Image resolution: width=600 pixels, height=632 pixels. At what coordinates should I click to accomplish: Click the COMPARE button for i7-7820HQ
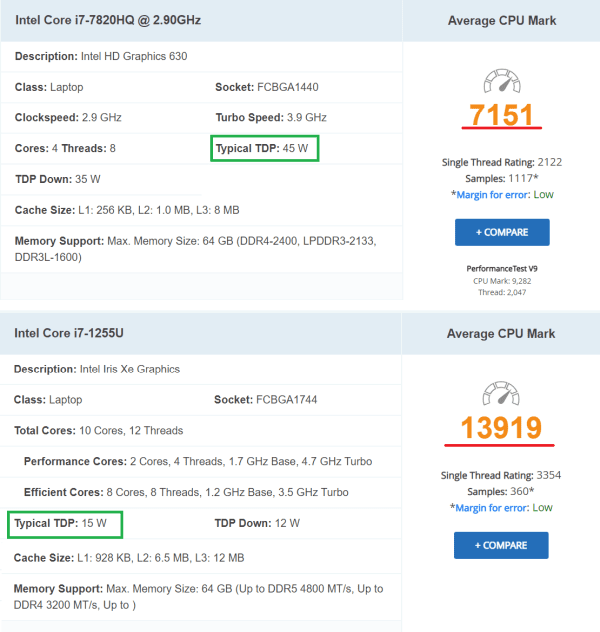502,232
